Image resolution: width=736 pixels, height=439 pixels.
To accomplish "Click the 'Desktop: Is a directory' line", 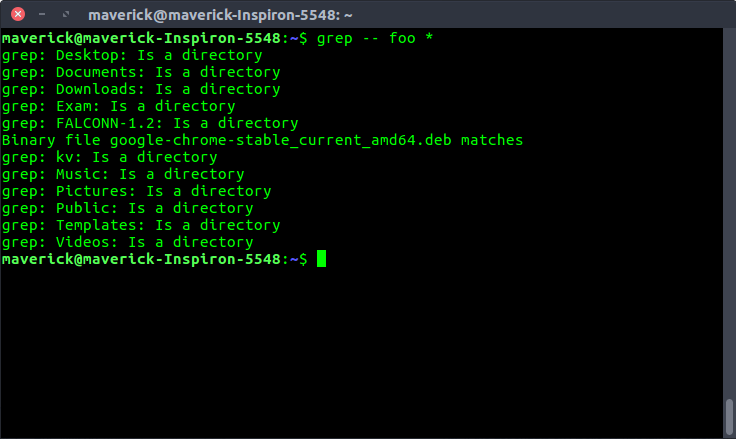I will click(x=132, y=55).
